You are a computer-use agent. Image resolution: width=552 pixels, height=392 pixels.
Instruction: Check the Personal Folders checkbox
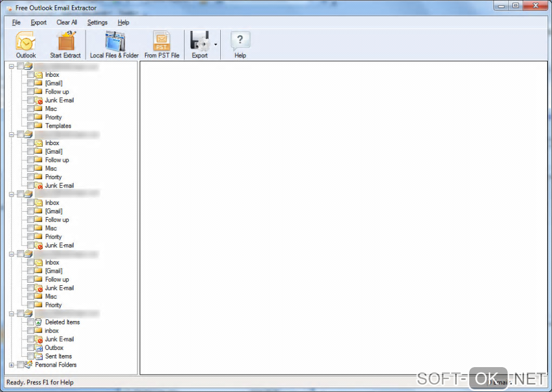(x=21, y=365)
